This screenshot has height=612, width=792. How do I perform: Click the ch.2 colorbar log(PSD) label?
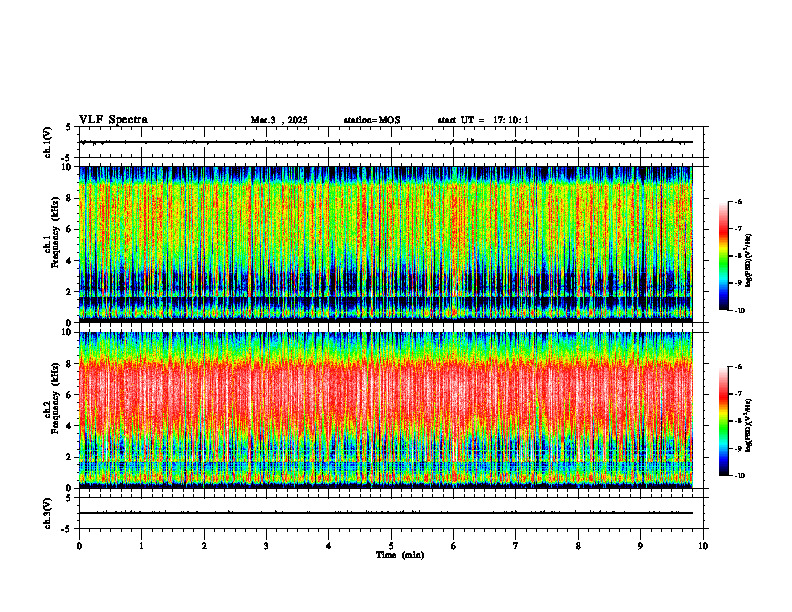(750, 426)
